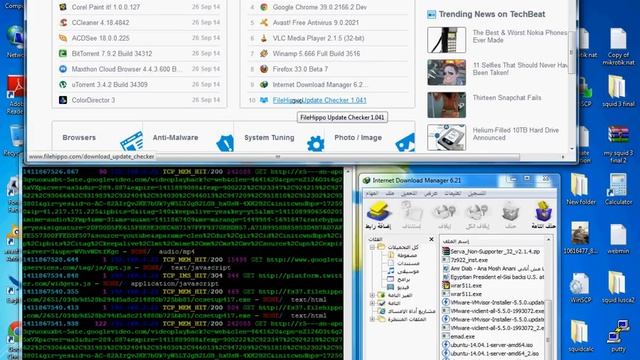Viewport: 640px width, 360px height.
Task: Open the View menu in IDM menu bar
Action: coord(431,193)
